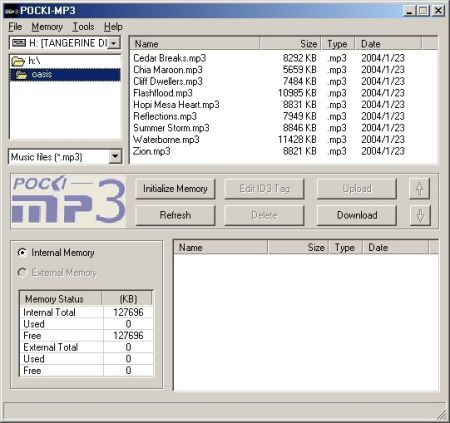This screenshot has width=450, height=423.
Task: Open the Music files (*.mp3) filter dropdown
Action: tap(115, 157)
